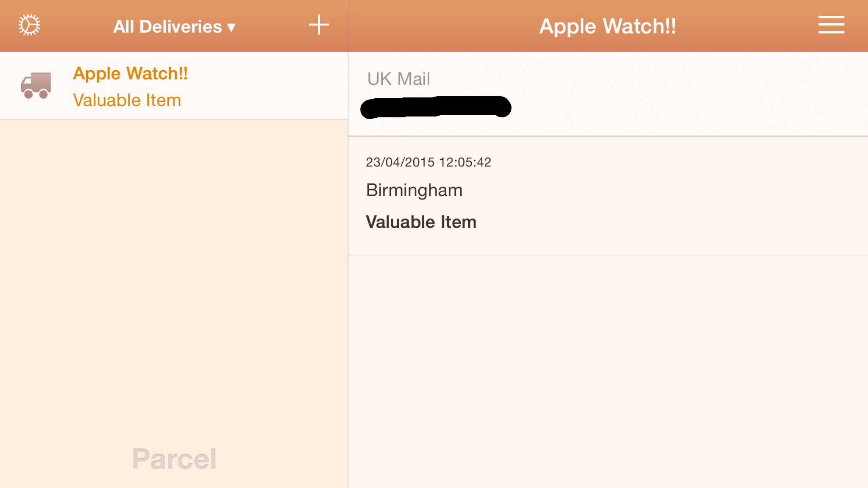
Task: Click the delivery truck icon
Action: coord(36,86)
